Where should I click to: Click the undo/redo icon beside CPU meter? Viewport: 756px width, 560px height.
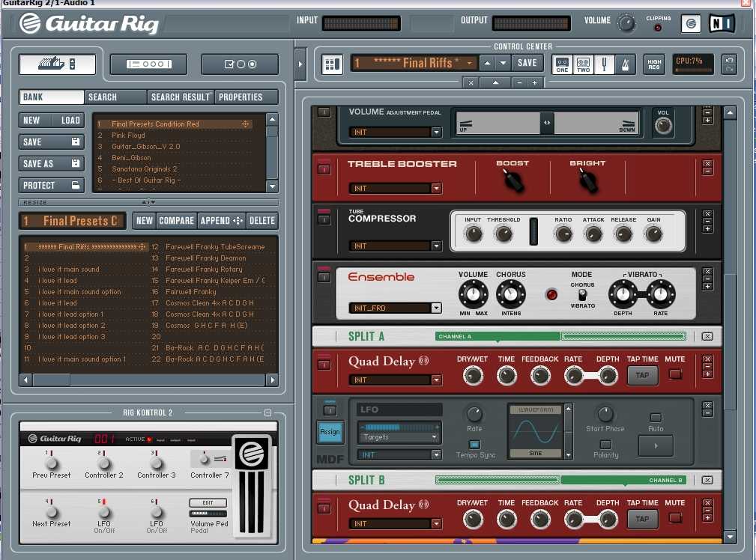pos(730,64)
